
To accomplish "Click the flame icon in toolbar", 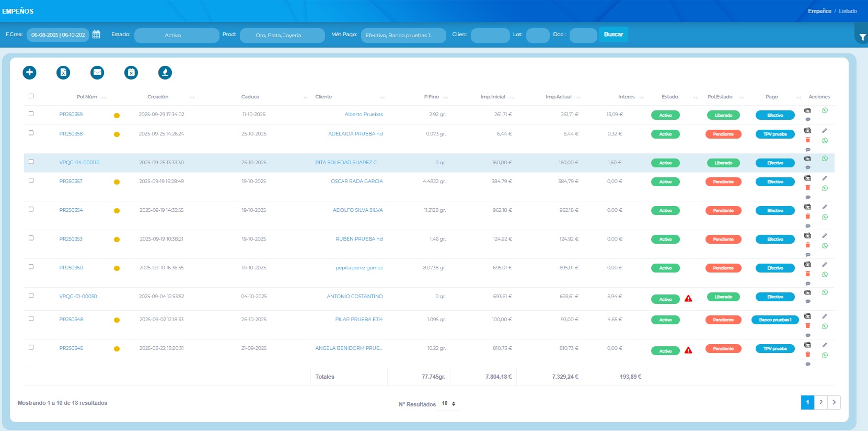I will 165,73.
